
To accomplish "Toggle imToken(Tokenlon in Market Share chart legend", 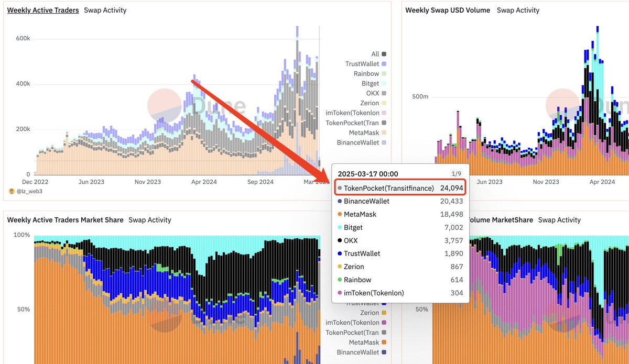I will 356,323.
